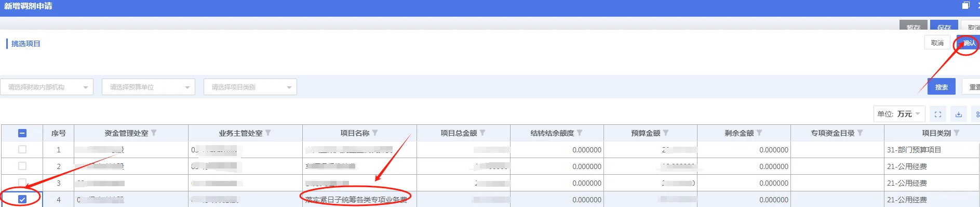Click 结转结余额度 value 0.000000 in row 1

[x=587, y=150]
